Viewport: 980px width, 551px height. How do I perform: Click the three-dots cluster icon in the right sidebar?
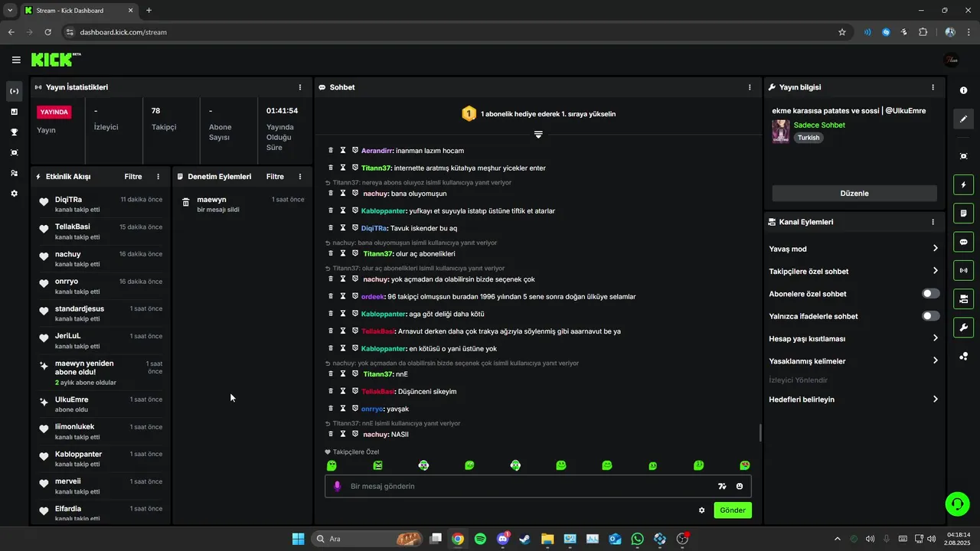963,356
